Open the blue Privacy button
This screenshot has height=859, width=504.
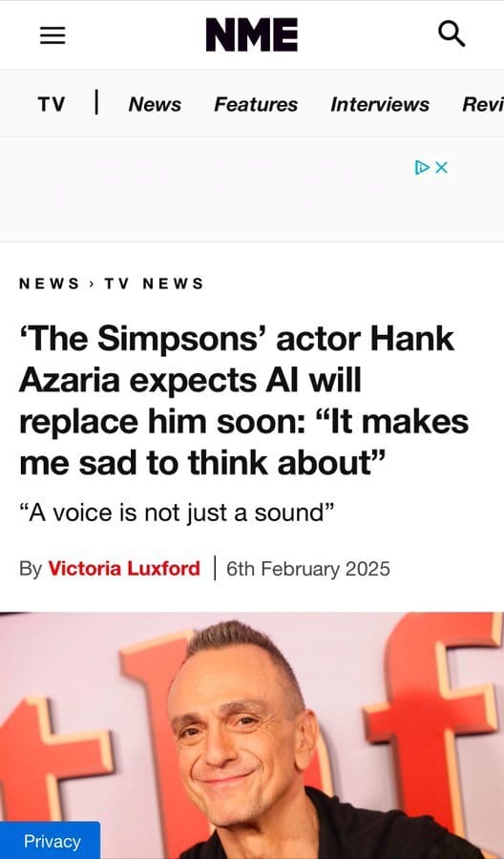[x=51, y=840]
